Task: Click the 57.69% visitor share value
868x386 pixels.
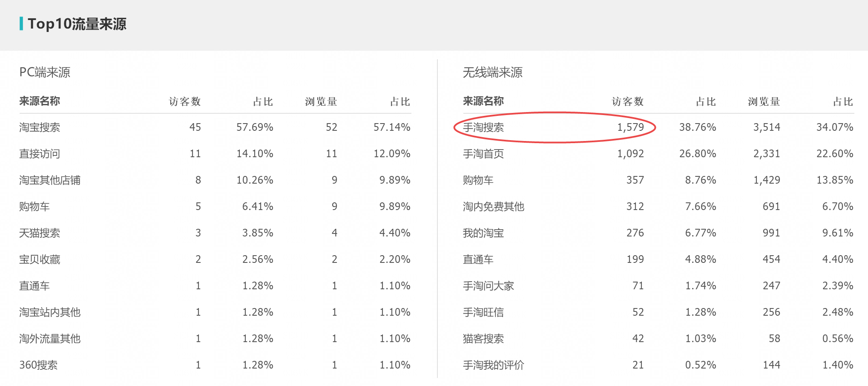Action: click(255, 127)
